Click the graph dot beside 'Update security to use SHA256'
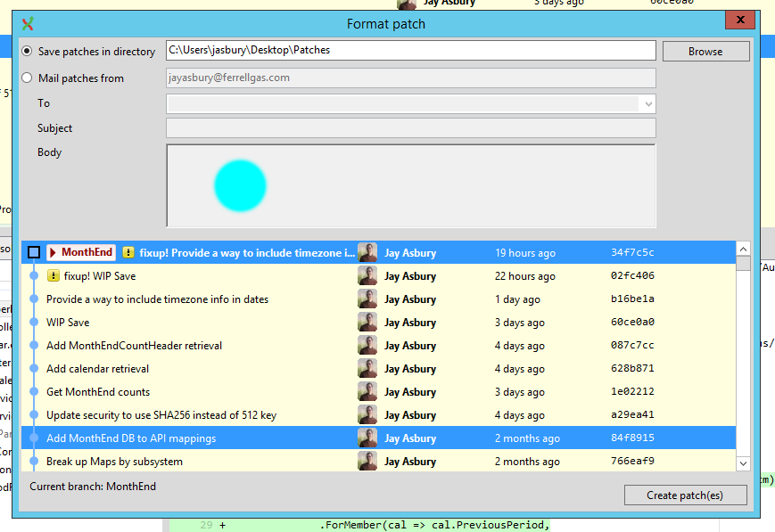 (34, 414)
